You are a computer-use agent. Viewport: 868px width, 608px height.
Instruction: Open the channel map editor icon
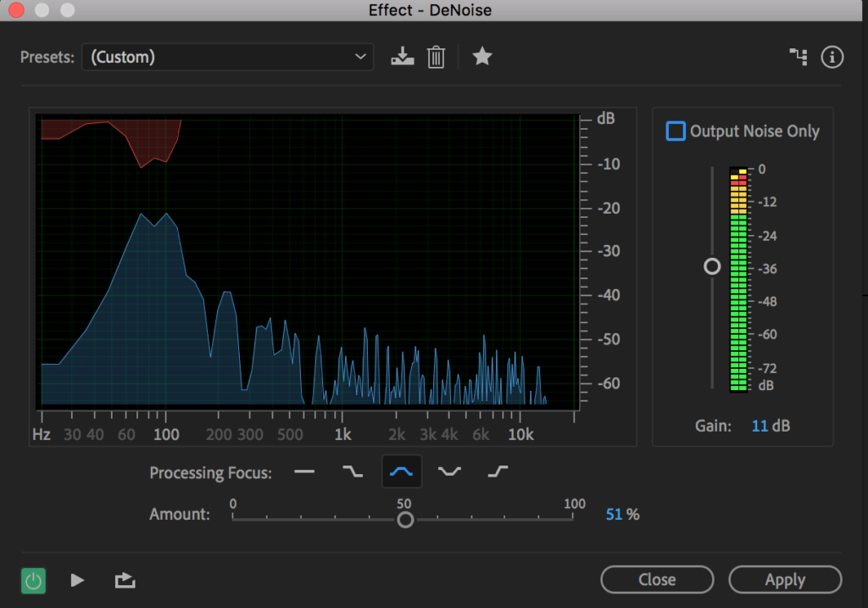coord(798,57)
